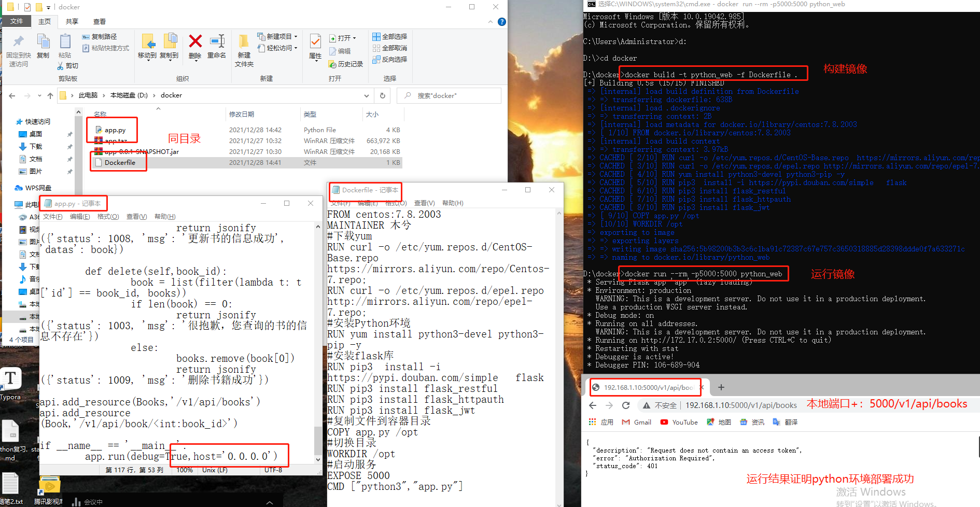
Task: Refresh the docker folder view
Action: point(383,95)
